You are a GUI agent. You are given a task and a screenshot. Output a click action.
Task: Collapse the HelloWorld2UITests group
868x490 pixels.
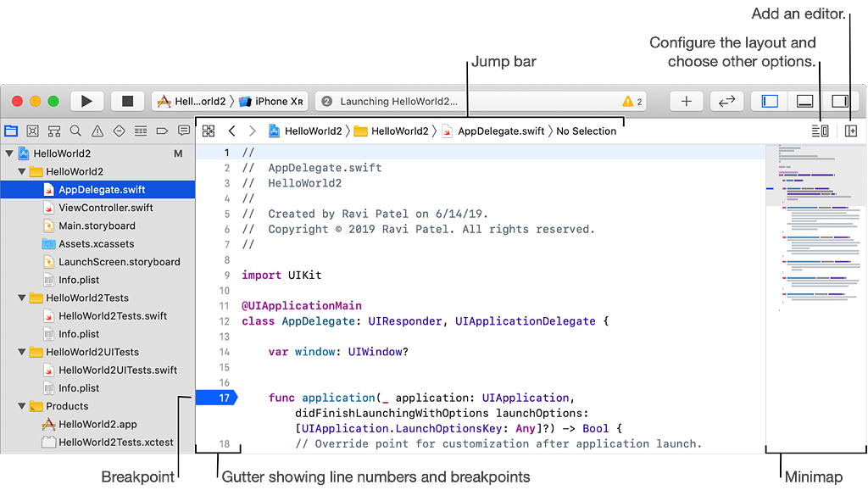(x=21, y=352)
